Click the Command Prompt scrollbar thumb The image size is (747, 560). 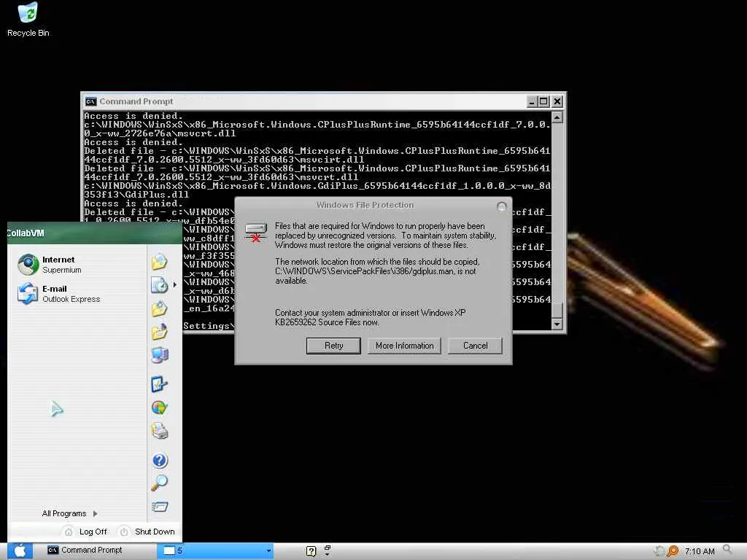[x=557, y=310]
